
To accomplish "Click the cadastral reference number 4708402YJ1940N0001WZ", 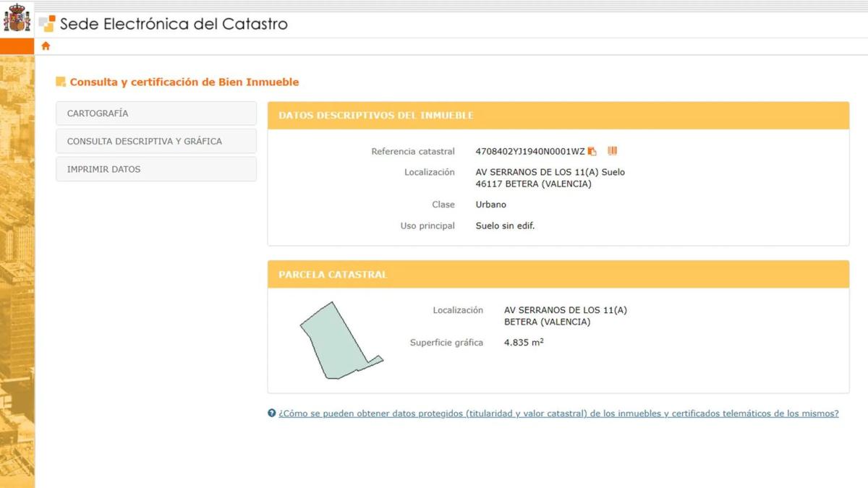I will click(529, 152).
